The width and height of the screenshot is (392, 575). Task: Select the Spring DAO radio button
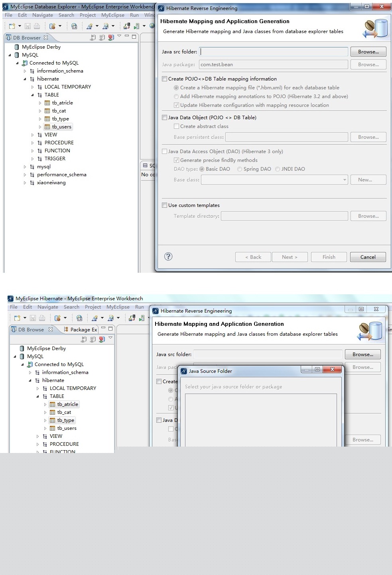(x=240, y=169)
